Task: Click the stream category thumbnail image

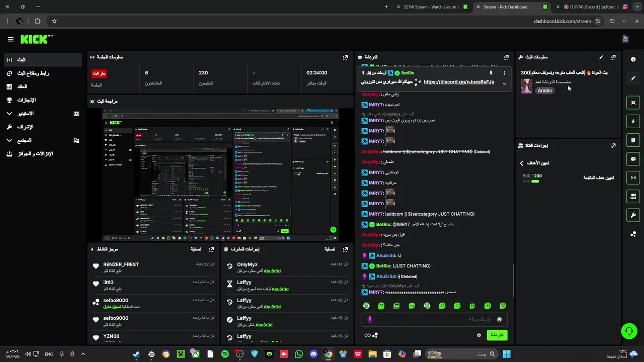Action: click(526, 86)
